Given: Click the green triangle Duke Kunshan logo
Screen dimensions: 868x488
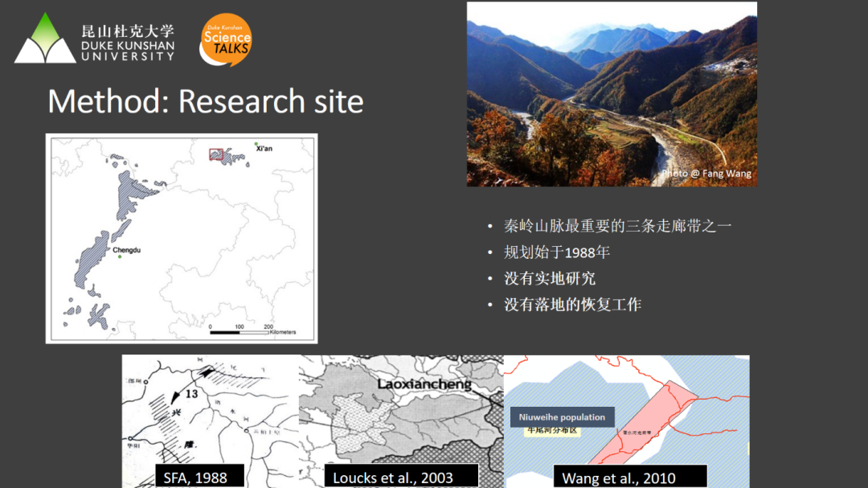Looking at the screenshot, I should (44, 40).
